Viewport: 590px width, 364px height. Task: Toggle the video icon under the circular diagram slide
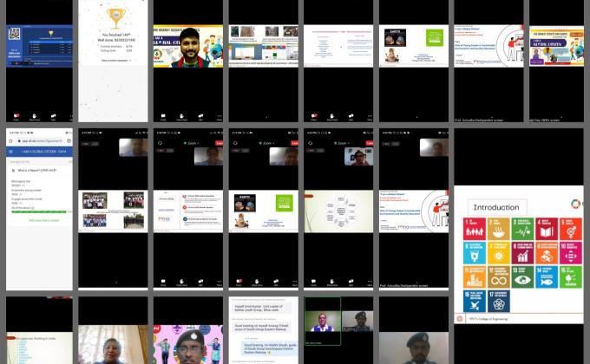pyautogui.click(x=313, y=282)
